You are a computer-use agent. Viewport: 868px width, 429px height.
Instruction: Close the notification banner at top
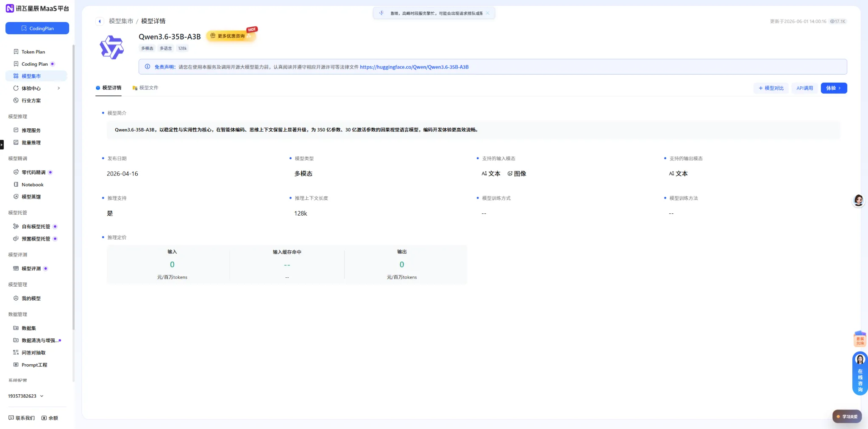click(x=488, y=13)
